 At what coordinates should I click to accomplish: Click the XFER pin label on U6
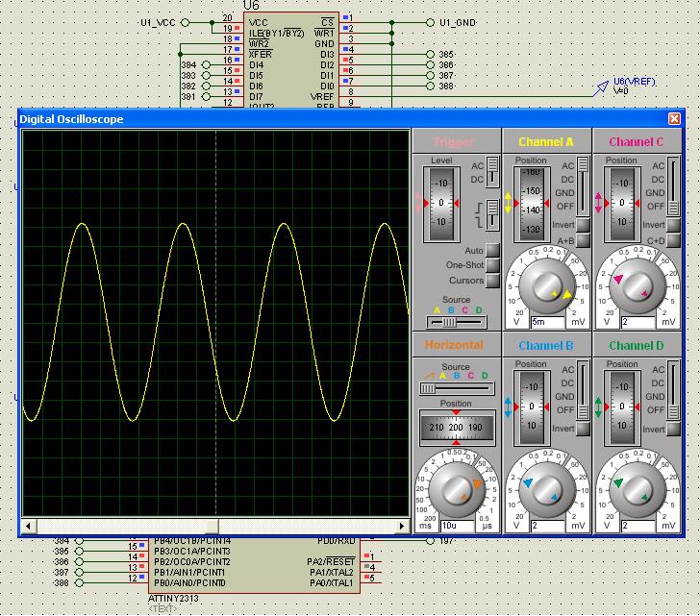(x=261, y=55)
